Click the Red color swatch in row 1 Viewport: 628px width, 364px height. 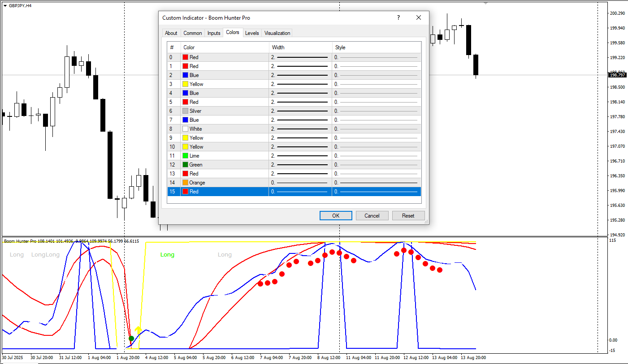pos(185,66)
